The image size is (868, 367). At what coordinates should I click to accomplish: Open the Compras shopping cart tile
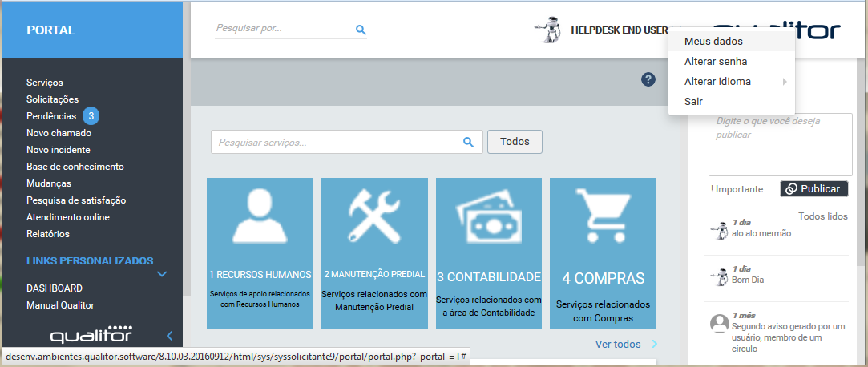[x=603, y=253]
